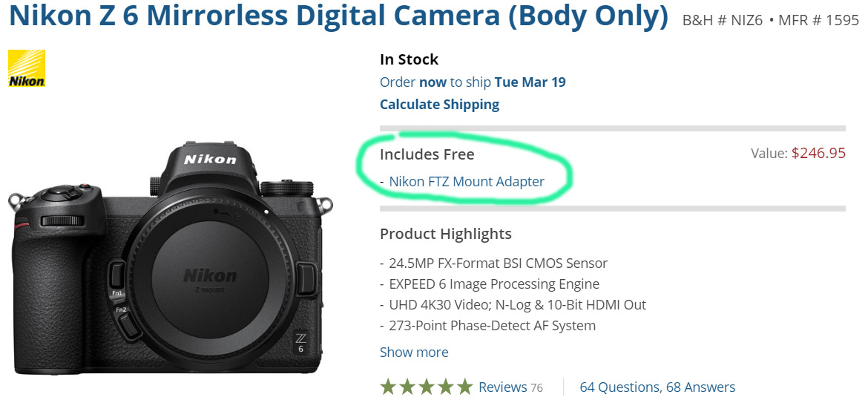Image resolution: width=868 pixels, height=403 pixels.
Task: Open the Nikon FTZ Mount Adapter link
Action: coord(467,182)
